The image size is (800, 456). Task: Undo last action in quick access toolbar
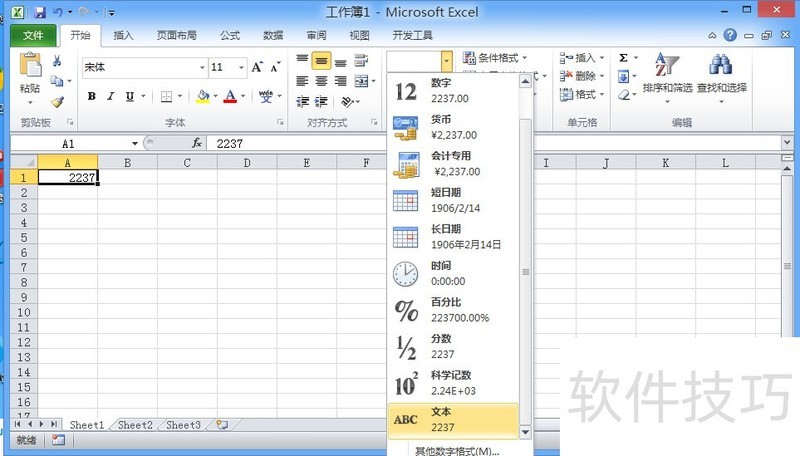[x=58, y=12]
